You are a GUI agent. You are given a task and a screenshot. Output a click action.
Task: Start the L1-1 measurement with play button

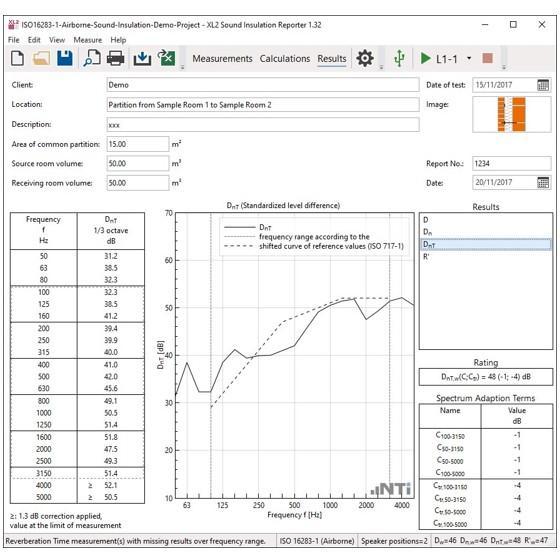click(x=425, y=58)
